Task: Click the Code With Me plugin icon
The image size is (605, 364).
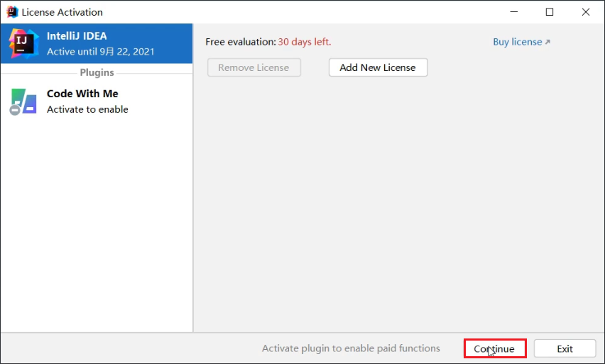Action: coord(23,101)
